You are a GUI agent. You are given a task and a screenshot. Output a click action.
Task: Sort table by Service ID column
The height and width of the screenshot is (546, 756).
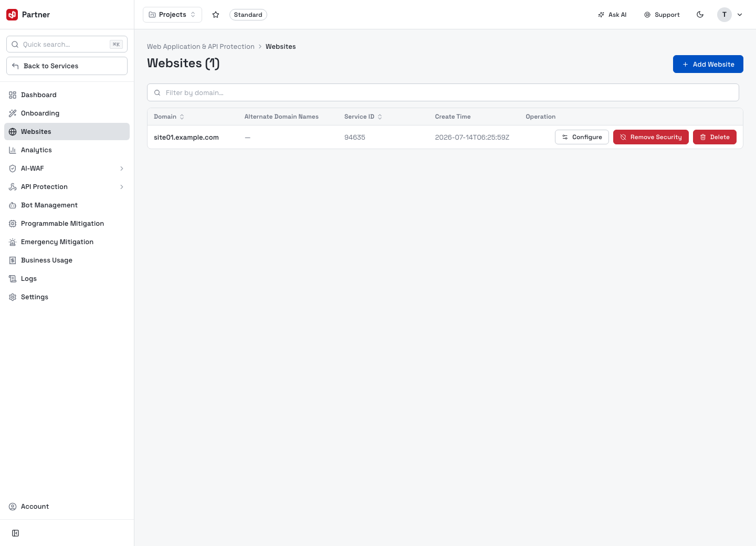[363, 117]
